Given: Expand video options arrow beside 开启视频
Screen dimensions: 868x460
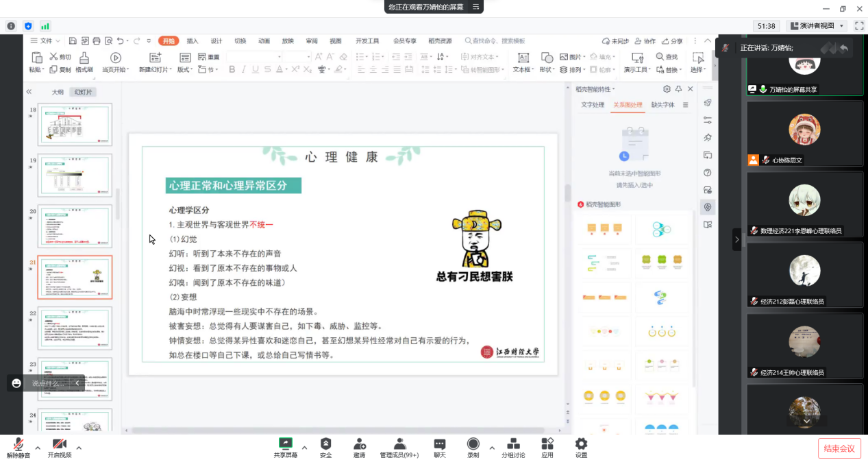Looking at the screenshot, I should coord(79,448).
